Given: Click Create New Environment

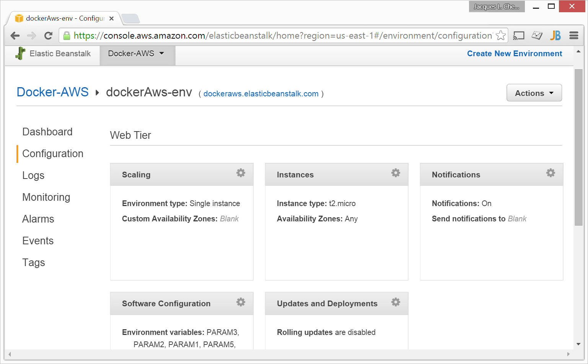Looking at the screenshot, I should point(514,54).
